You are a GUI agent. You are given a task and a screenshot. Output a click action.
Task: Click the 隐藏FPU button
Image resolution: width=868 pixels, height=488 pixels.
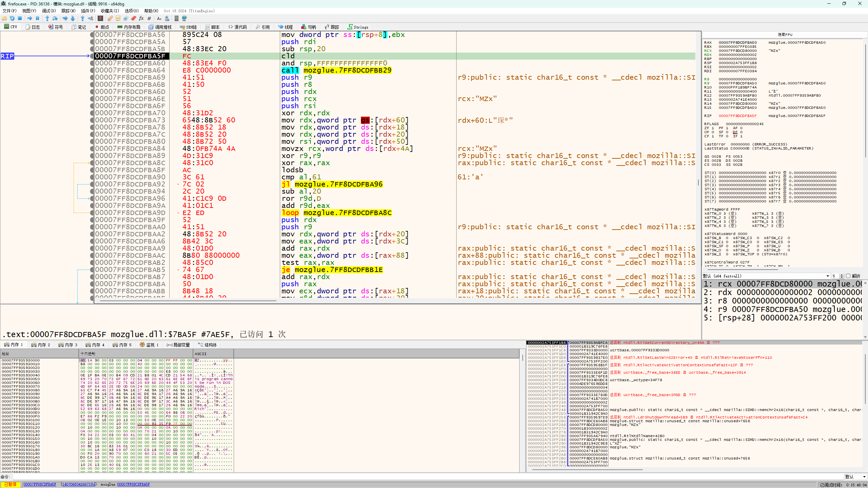click(x=785, y=35)
